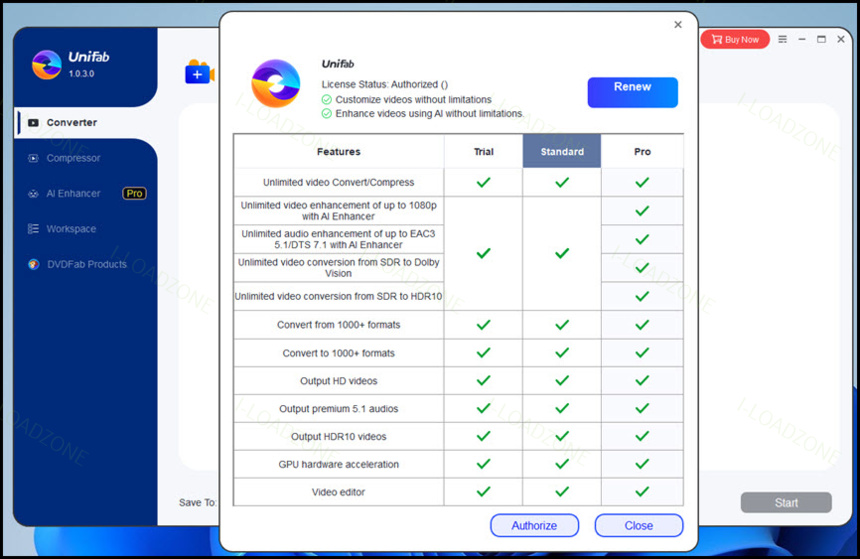Click green check icon beside Enhance videos
860x559 pixels.
point(326,114)
